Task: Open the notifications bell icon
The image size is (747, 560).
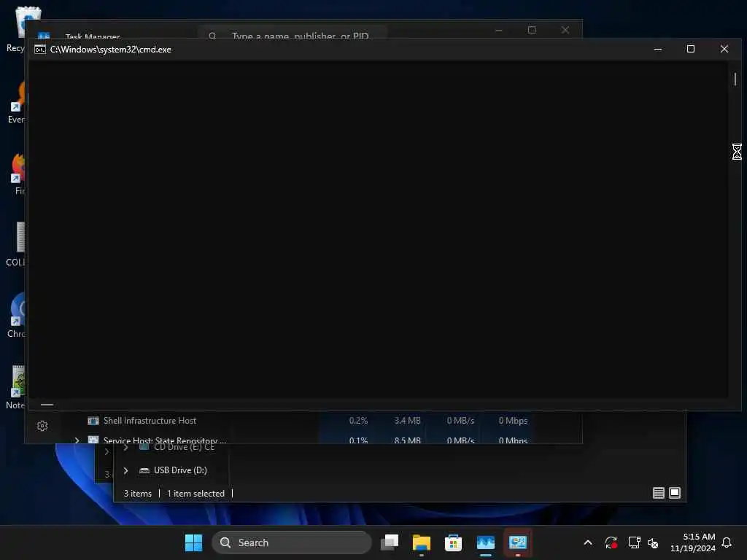Action: [x=727, y=542]
